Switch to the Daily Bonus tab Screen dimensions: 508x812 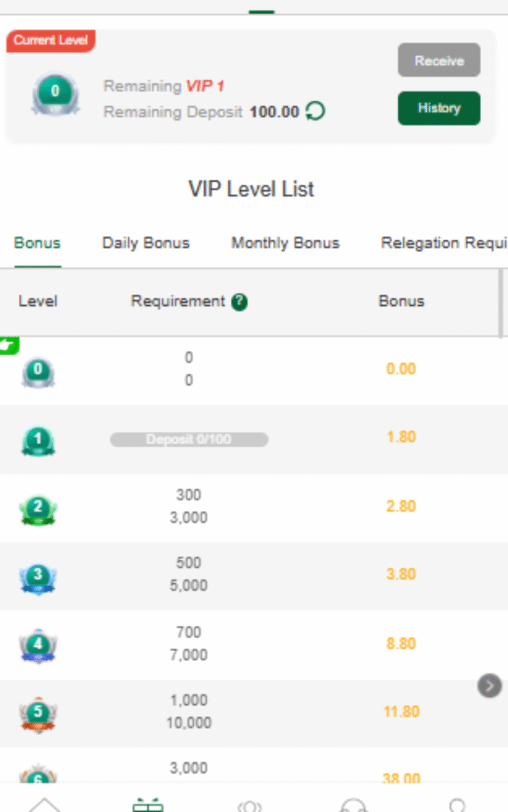(146, 243)
